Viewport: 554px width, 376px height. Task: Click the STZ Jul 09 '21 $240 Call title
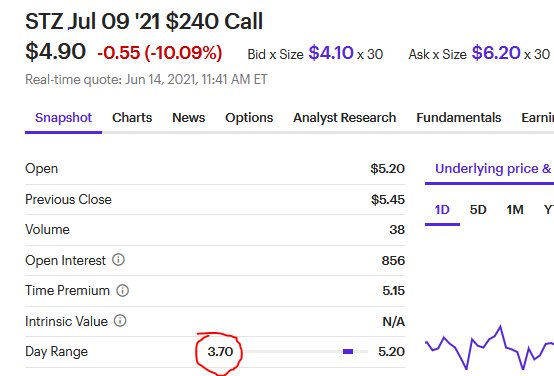[144, 21]
